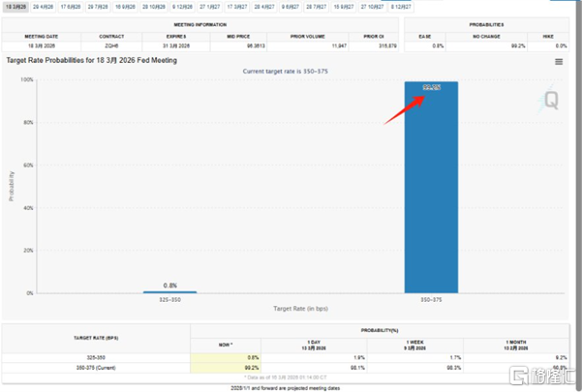This screenshot has height=392, width=582.
Task: Click the 350-375 (Current) table row label
Action: click(x=96, y=368)
